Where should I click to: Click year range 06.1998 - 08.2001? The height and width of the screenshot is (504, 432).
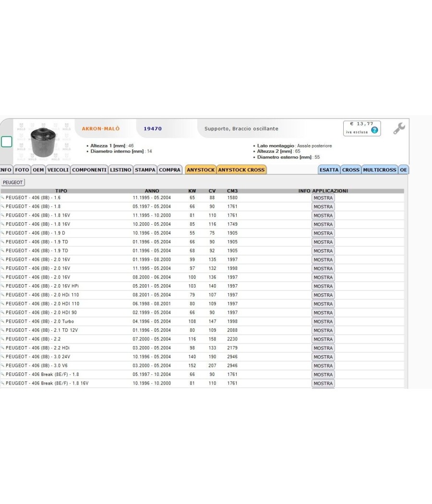click(x=152, y=304)
